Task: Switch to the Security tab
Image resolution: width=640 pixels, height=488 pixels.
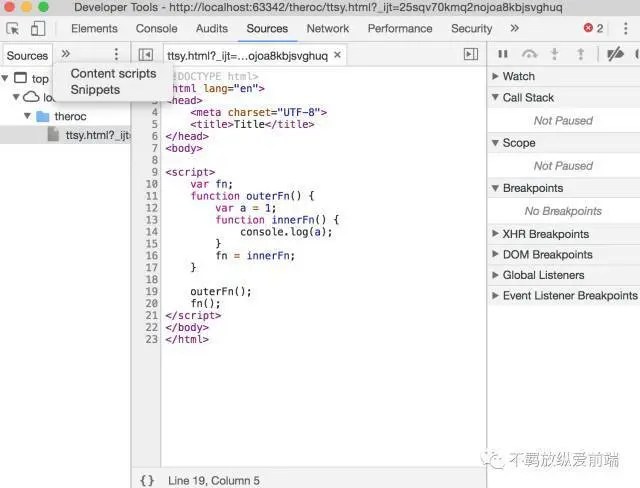Action: [471, 29]
